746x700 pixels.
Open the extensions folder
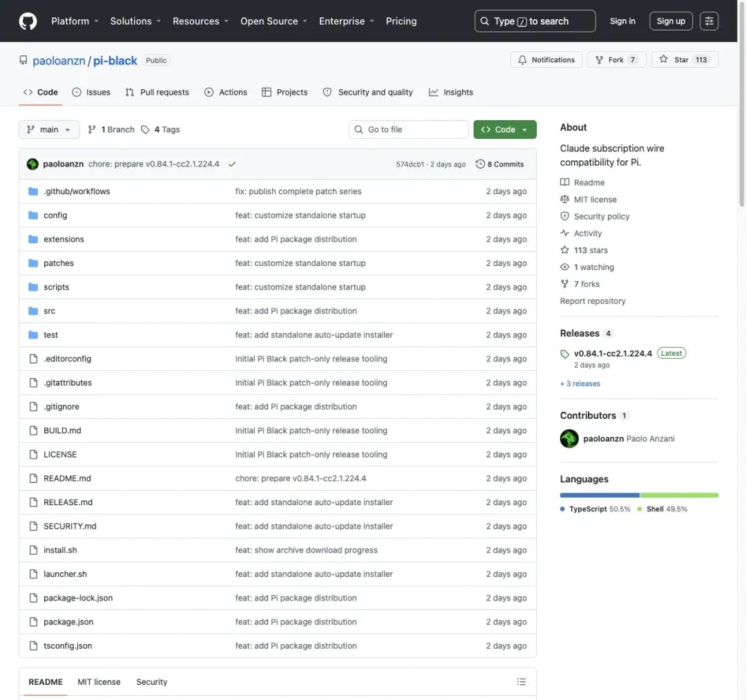pos(64,239)
